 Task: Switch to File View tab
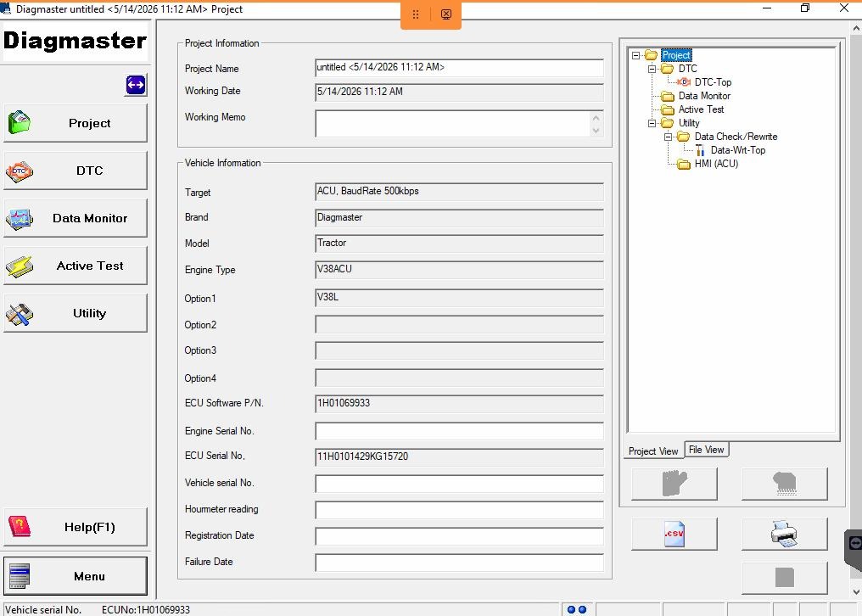[x=707, y=450]
